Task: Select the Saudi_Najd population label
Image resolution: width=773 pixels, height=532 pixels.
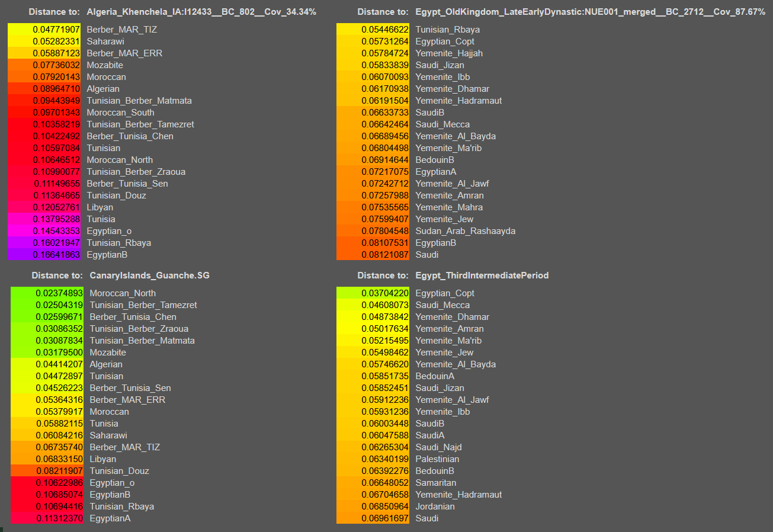Action: pyautogui.click(x=438, y=447)
